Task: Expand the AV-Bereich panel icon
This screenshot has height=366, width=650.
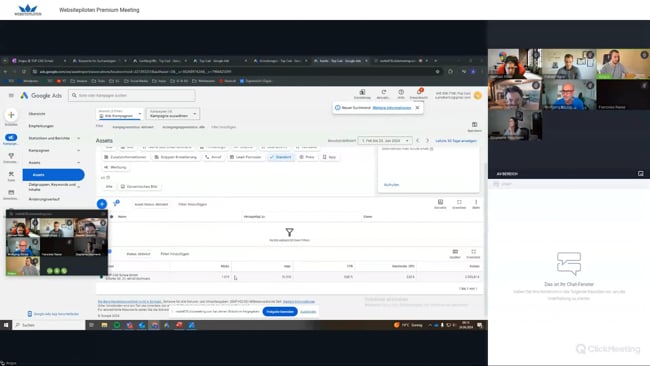Action: pos(640,174)
